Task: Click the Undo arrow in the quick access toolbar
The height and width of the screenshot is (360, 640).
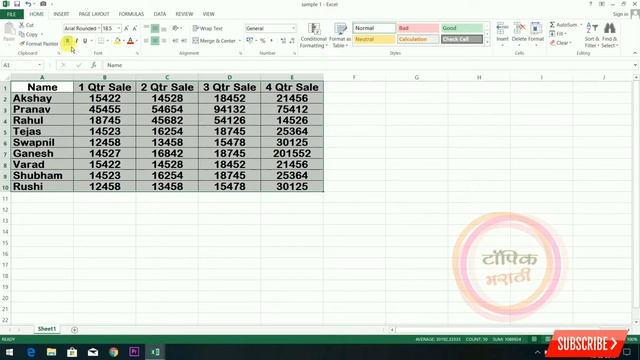Action: (28, 4)
